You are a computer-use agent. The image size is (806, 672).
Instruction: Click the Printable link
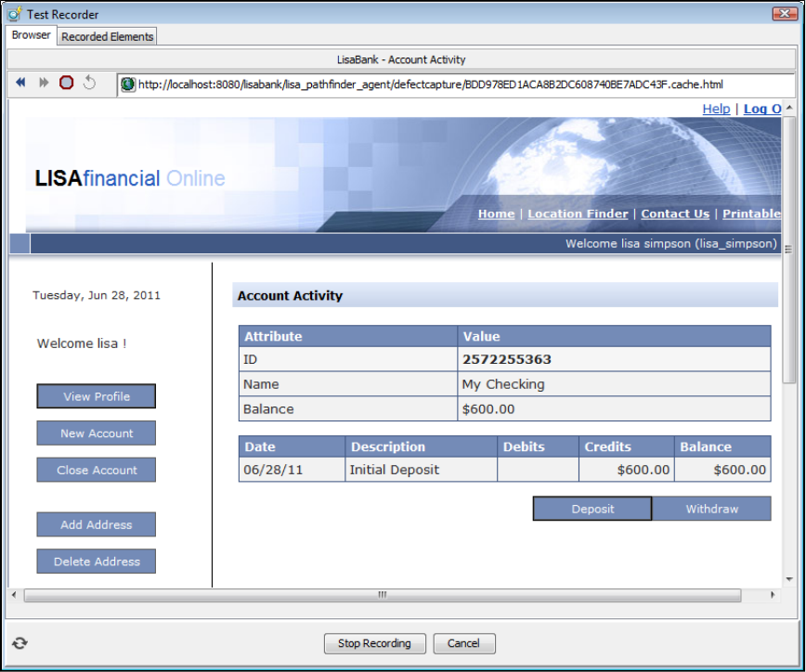pyautogui.click(x=751, y=213)
